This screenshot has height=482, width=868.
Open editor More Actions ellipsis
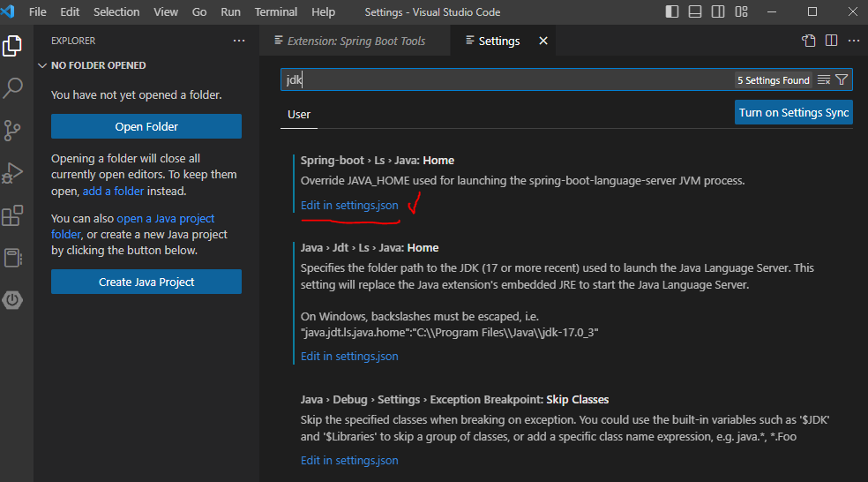pos(854,41)
